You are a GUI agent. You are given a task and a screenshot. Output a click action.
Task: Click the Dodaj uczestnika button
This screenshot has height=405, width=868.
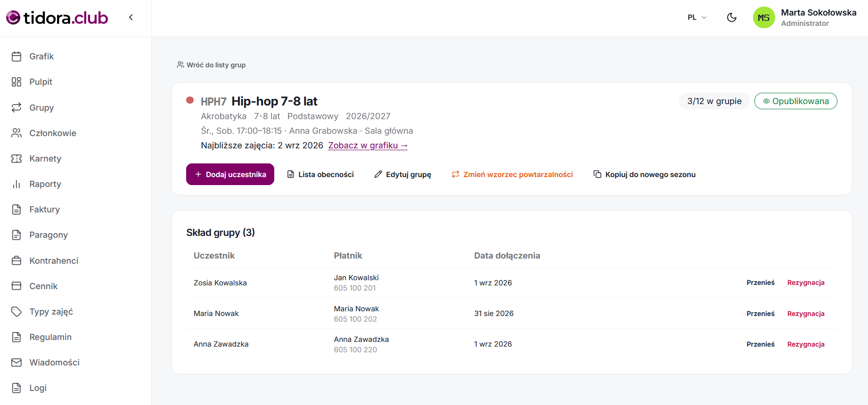tap(230, 174)
